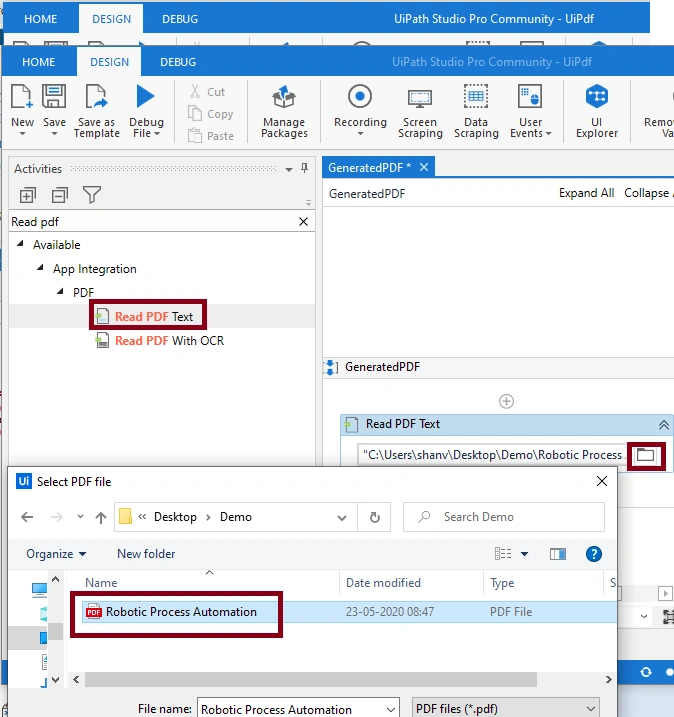
Task: Open the Organize menu
Action: click(56, 554)
